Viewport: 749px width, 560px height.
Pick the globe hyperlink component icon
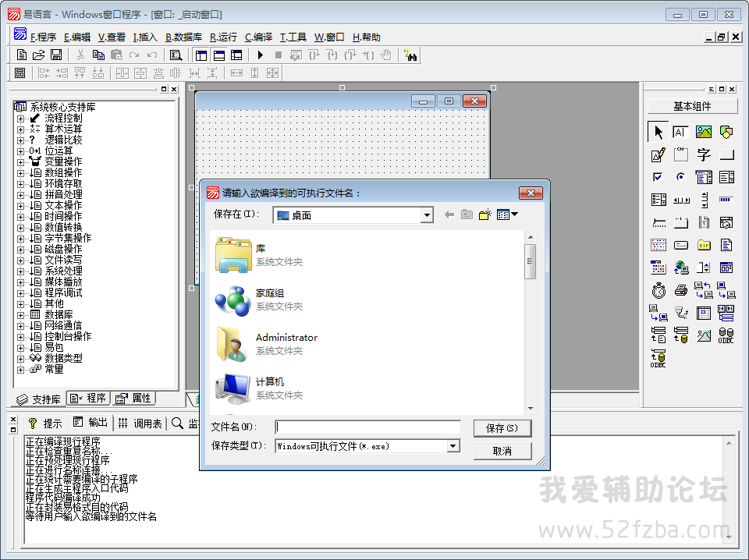pos(680,268)
